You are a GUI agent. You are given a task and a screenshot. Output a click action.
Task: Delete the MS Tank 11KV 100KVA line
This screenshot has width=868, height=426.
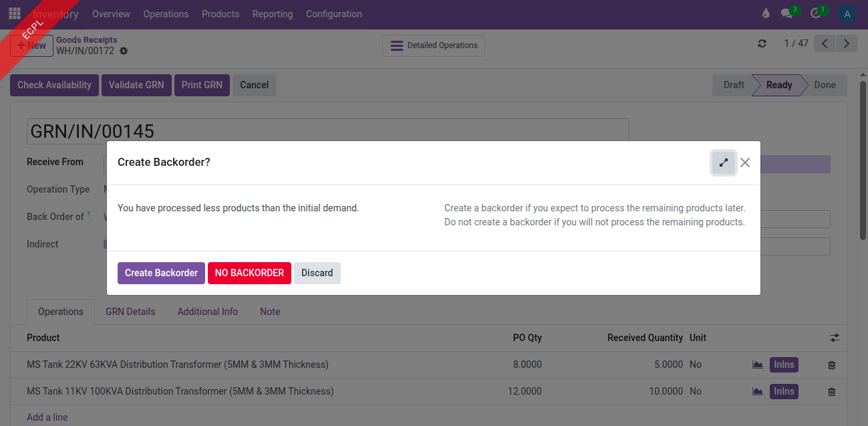pyautogui.click(x=831, y=392)
